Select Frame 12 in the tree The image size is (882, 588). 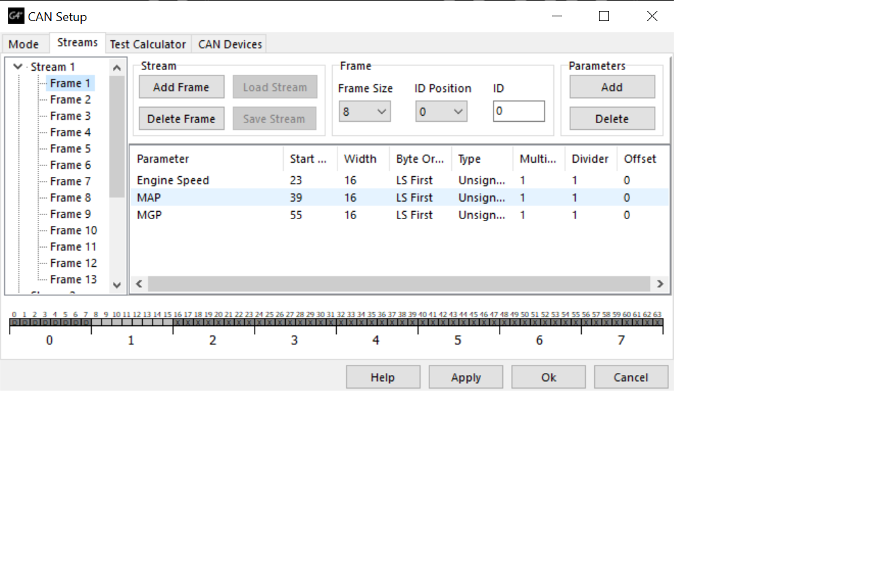pyautogui.click(x=73, y=263)
